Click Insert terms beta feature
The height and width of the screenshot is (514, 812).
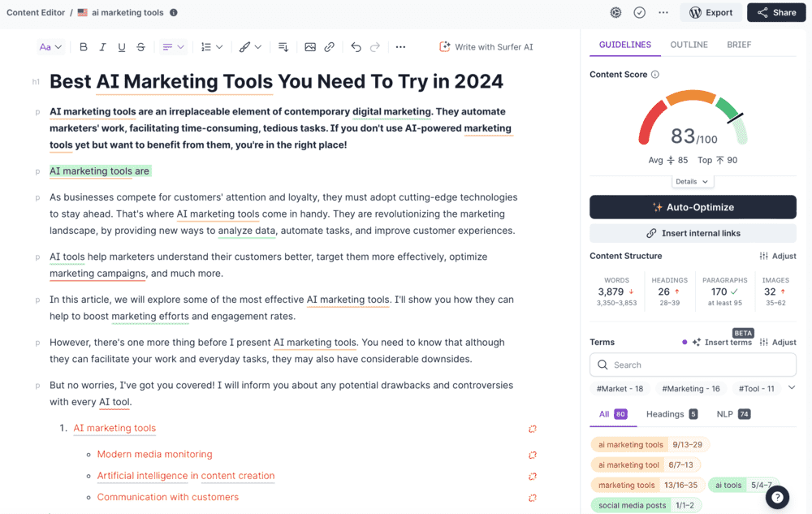(723, 342)
